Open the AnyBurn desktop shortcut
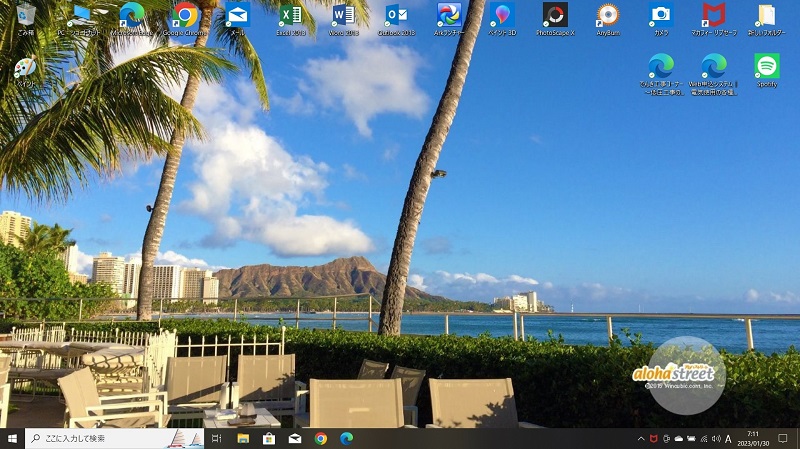The image size is (800, 449). tap(607, 15)
